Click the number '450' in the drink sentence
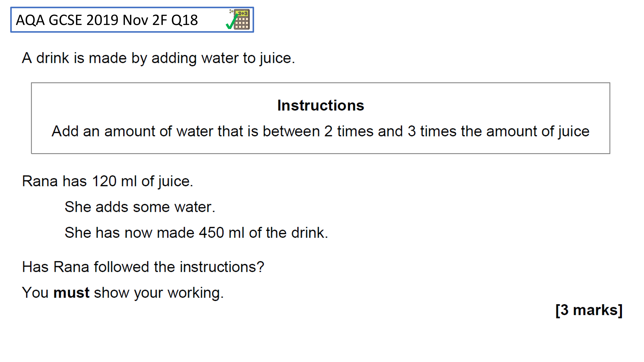Screen dimensions: 644x362 (211, 233)
